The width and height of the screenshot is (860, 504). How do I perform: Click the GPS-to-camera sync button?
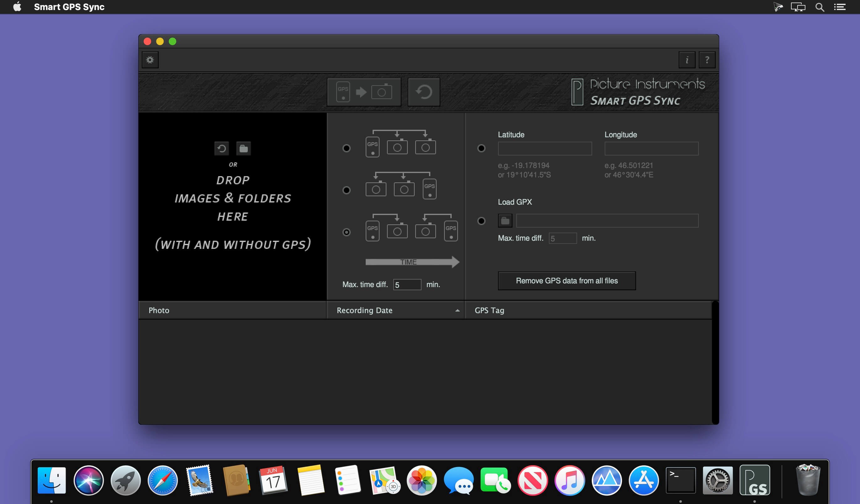click(364, 92)
